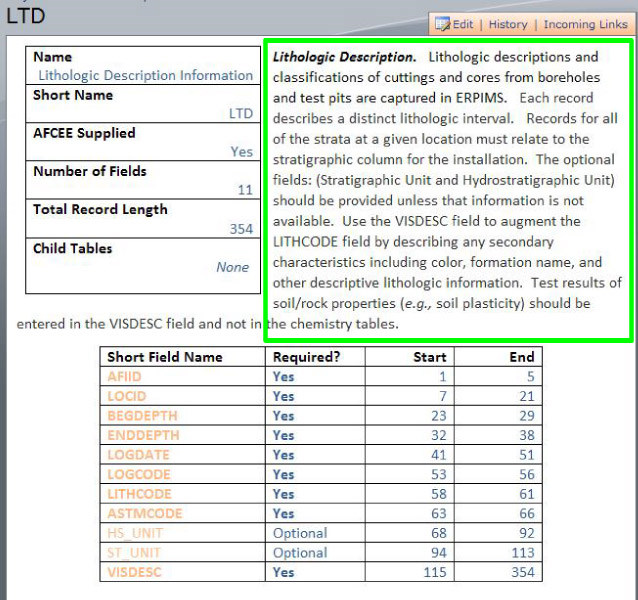Open the optional ST_UNIT field
638x600 pixels.
click(133, 552)
